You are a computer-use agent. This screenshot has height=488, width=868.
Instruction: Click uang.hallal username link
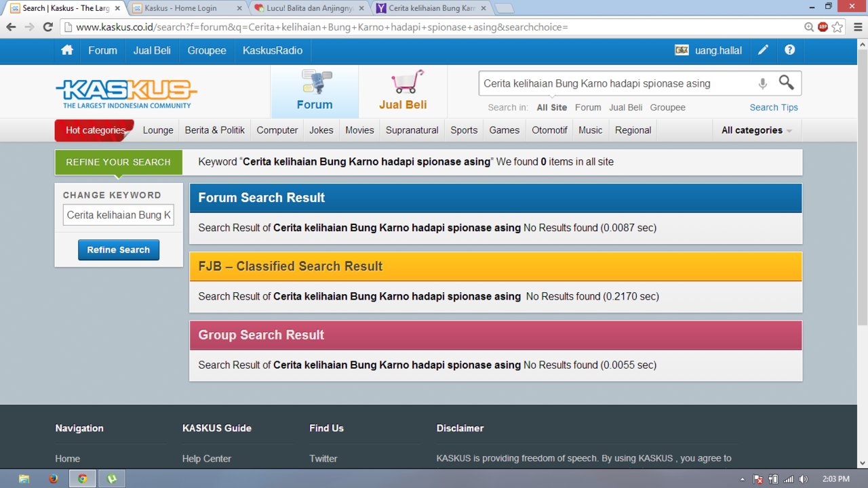click(x=718, y=51)
